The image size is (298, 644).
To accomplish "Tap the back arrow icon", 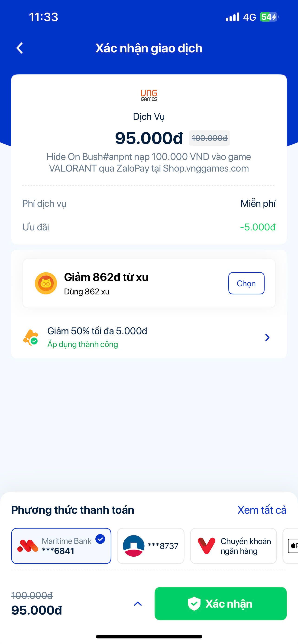I will tap(20, 48).
